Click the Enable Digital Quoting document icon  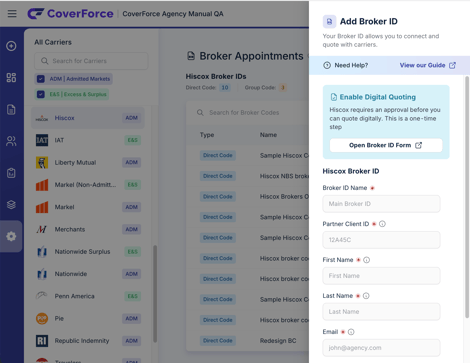tap(333, 97)
